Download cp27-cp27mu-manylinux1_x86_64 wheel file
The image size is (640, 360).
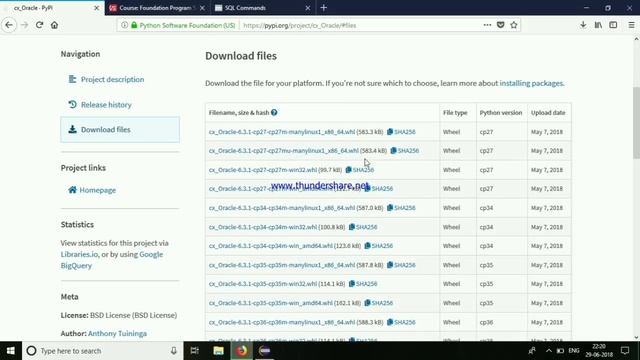click(284, 151)
